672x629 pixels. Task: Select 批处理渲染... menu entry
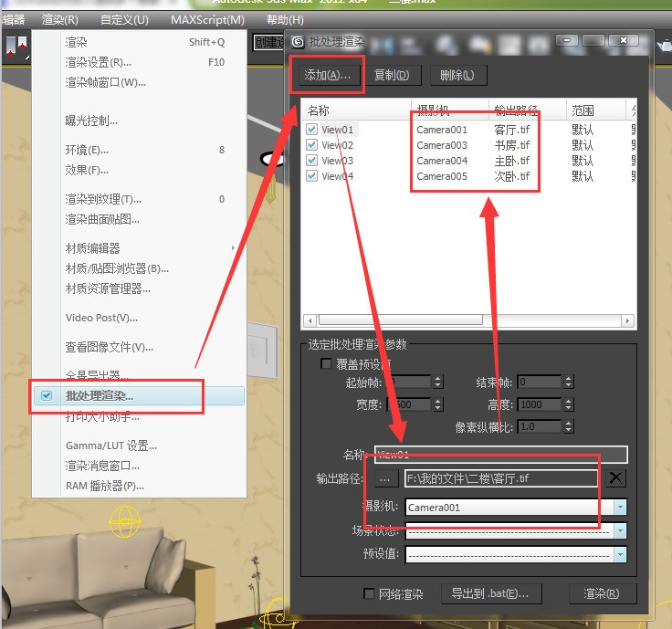(x=138, y=396)
